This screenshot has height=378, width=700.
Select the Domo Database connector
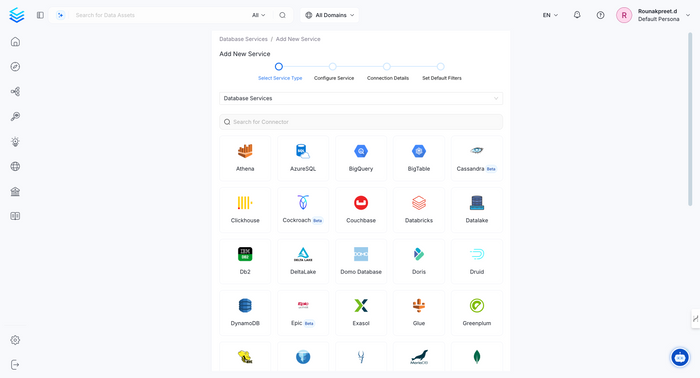tap(361, 262)
